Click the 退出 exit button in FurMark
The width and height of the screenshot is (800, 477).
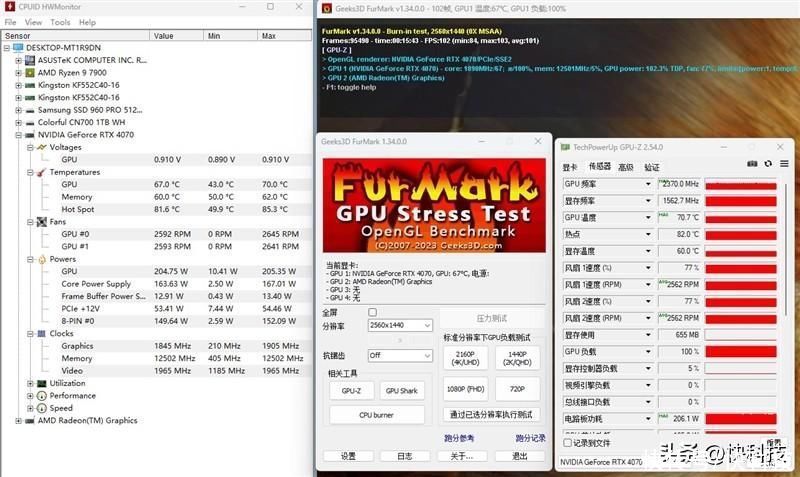(x=519, y=456)
